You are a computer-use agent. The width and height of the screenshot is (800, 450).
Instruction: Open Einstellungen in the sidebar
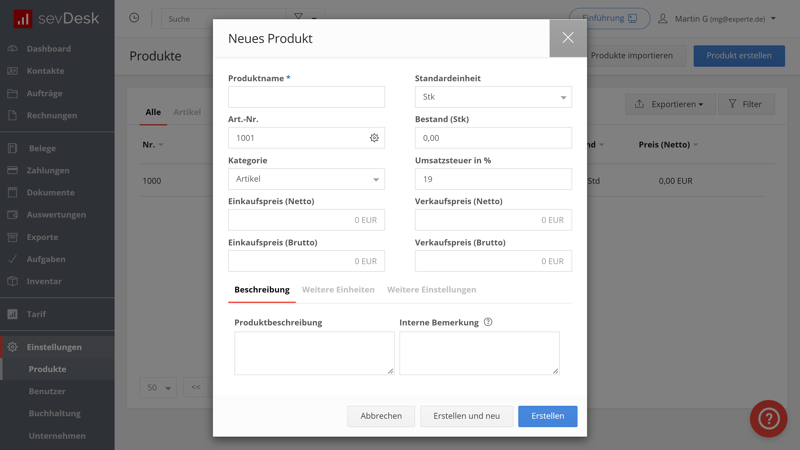pyautogui.click(x=54, y=347)
